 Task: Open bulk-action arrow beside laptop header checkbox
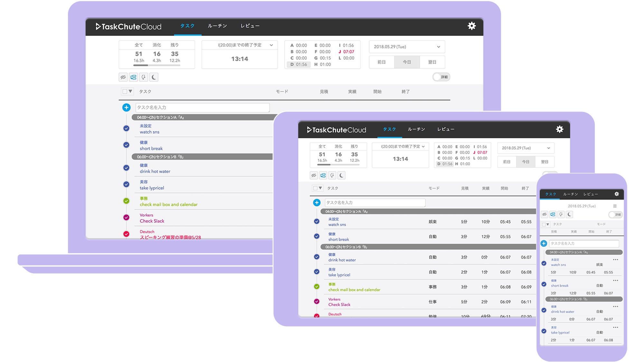pos(130,91)
